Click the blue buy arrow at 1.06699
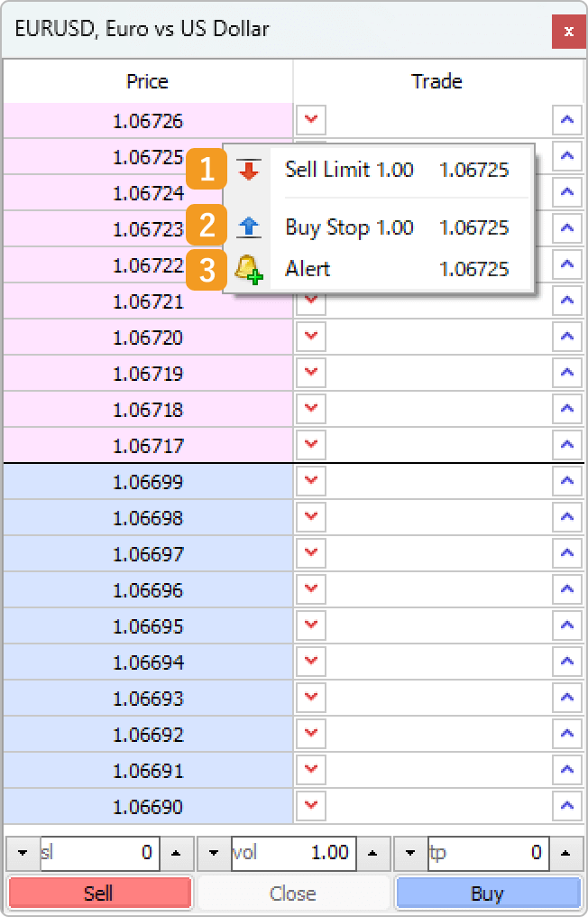The width and height of the screenshot is (588, 917). pyautogui.click(x=567, y=481)
